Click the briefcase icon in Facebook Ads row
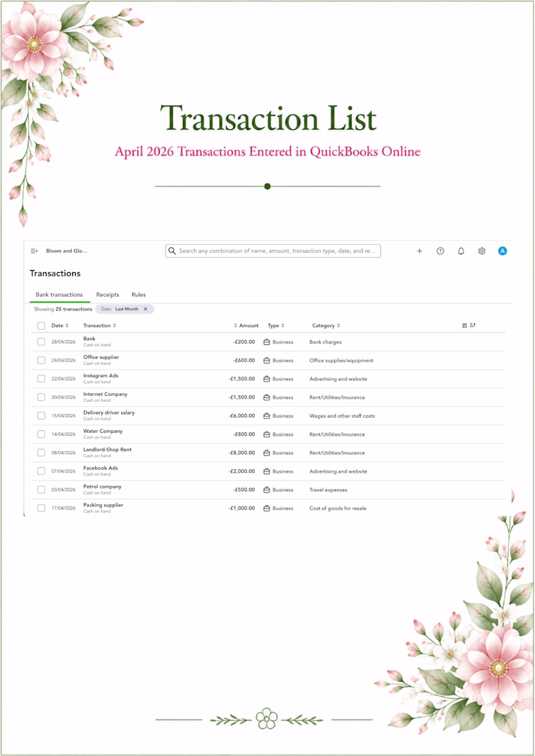 266,471
